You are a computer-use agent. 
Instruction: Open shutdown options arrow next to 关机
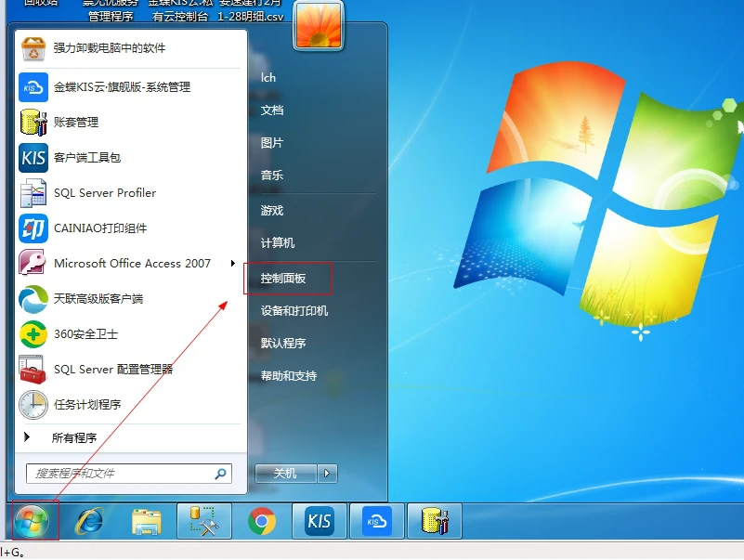327,473
